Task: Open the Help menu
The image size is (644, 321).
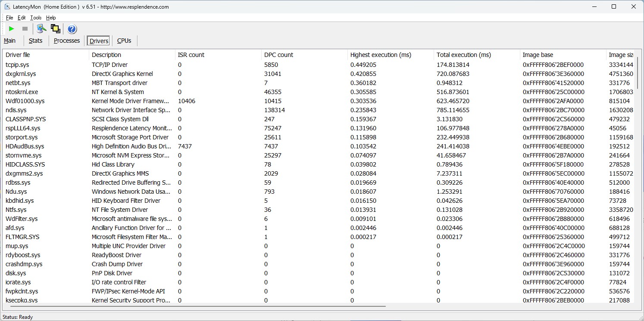Action: pos(51,18)
